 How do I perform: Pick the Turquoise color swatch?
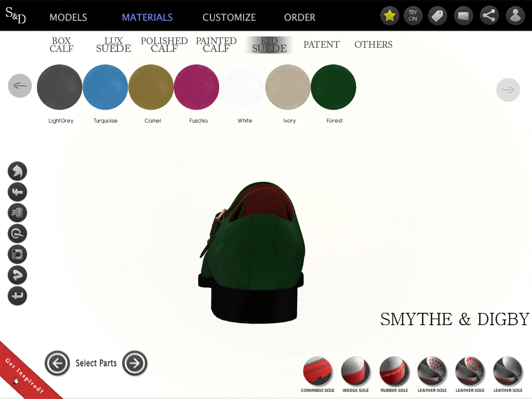coord(105,87)
